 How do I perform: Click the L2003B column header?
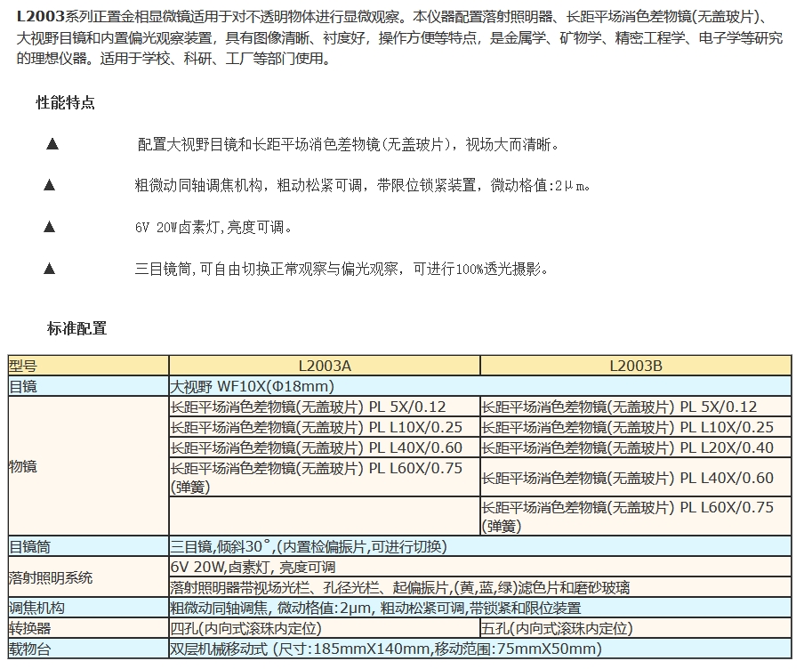coord(635,366)
